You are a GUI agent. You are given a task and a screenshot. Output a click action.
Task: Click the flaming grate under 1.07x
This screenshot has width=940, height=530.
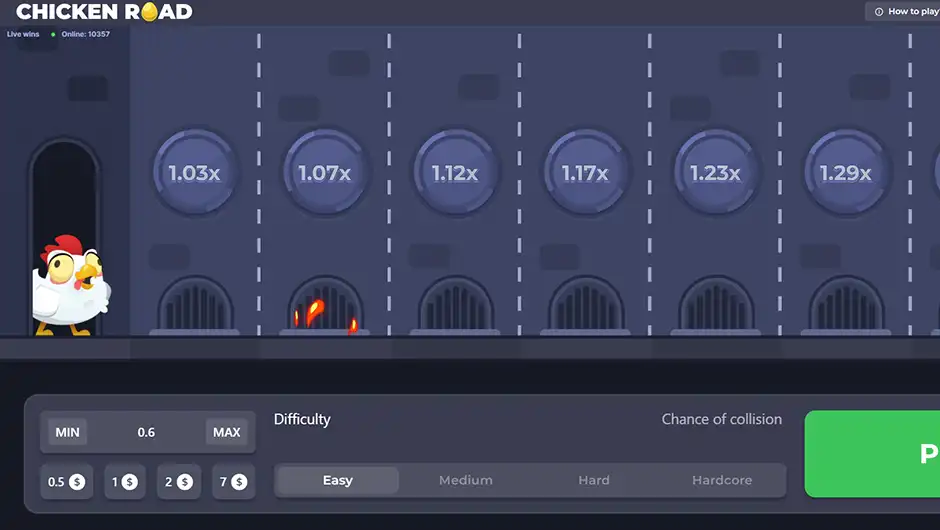325,305
